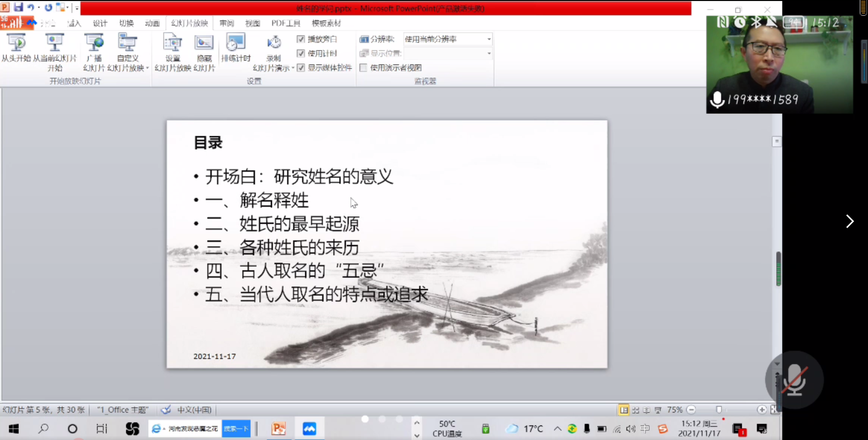Screen dimensions: 868x440
Task: Open Record Slide Show (录制幻灯片演示) dropdown
Action: pos(274,62)
